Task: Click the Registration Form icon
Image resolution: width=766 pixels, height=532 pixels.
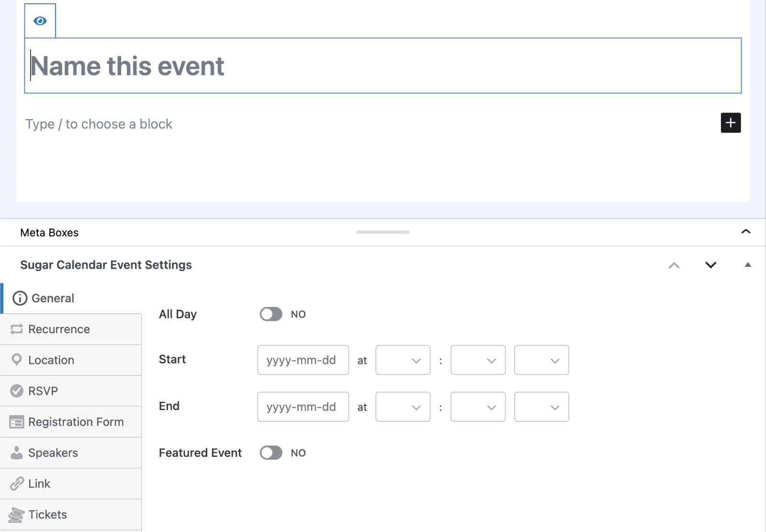Action: [x=17, y=422]
